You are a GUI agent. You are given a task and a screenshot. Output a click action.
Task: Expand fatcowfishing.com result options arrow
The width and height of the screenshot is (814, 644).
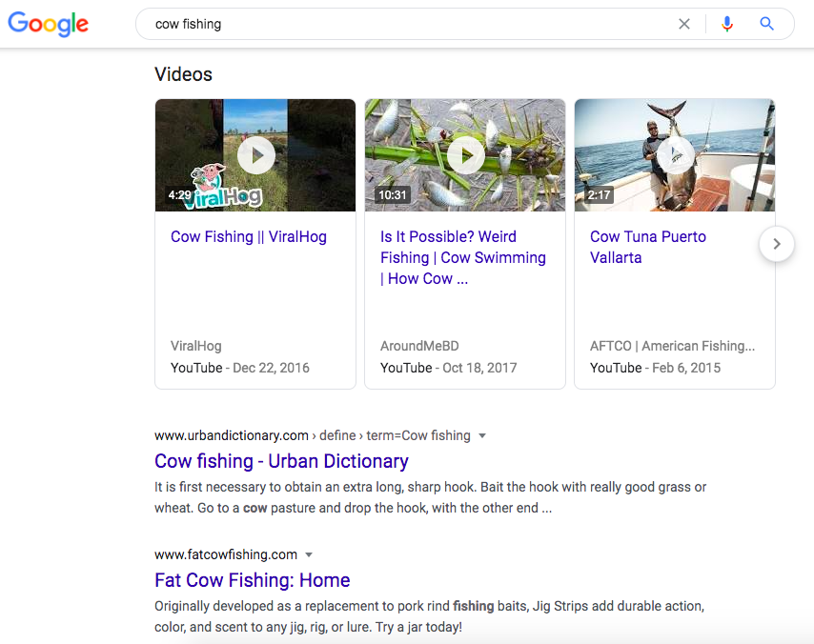click(x=309, y=554)
